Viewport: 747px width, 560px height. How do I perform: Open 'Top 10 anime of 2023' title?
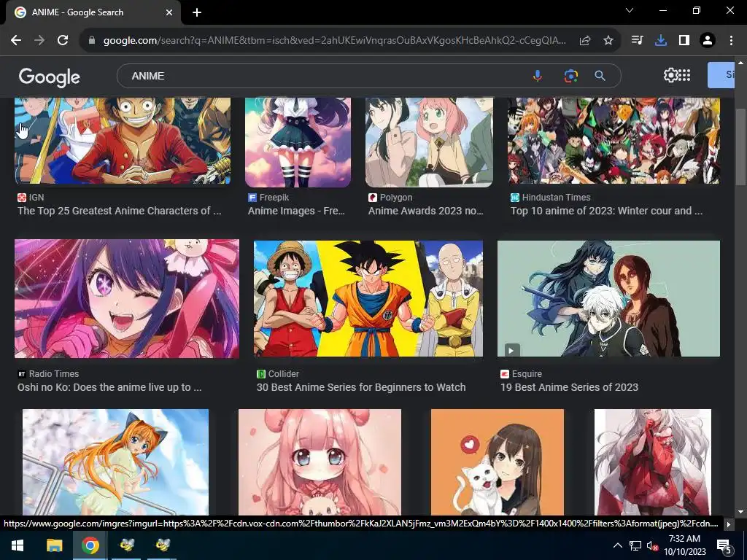coord(606,211)
